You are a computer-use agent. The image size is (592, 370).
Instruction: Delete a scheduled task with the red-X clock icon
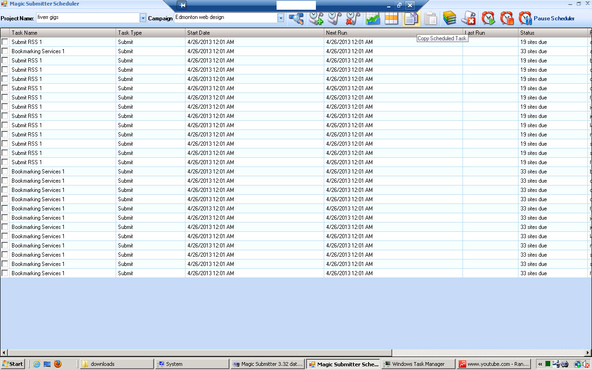(353, 18)
